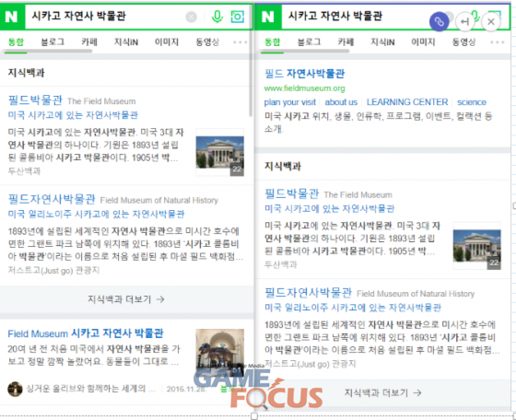This screenshot has width=516, height=420.
Task: Switch to 블로그 tab in right pane
Action: (309, 42)
